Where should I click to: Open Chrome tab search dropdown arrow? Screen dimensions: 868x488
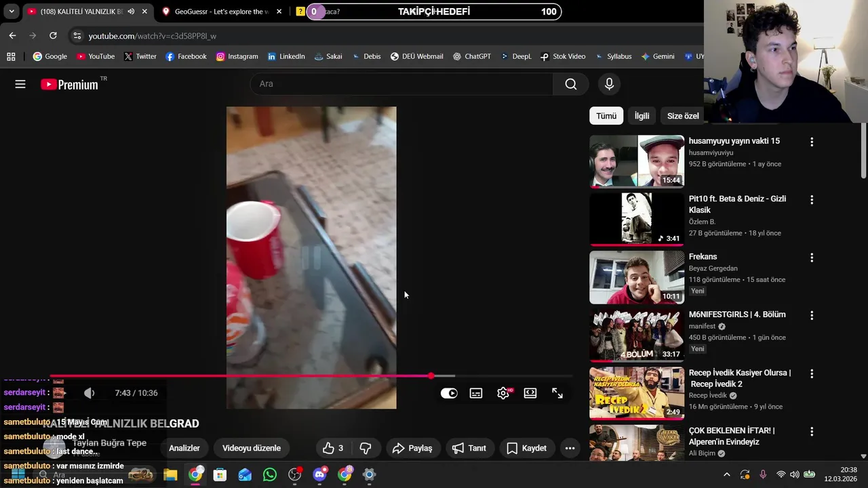point(12,12)
